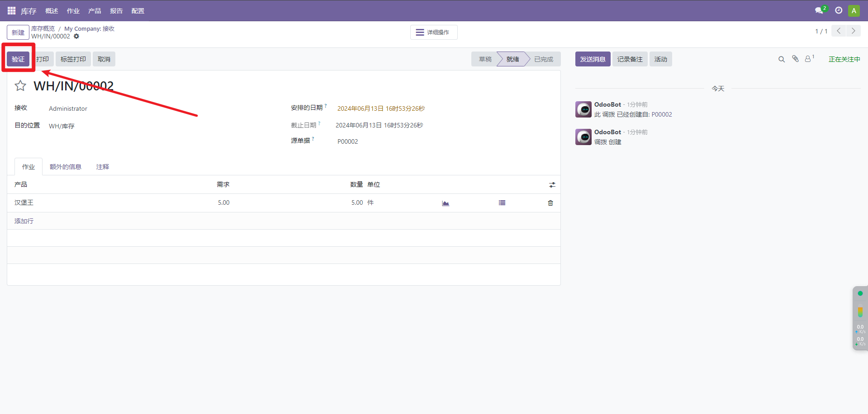
Task: Open forecast graph icon for 汉堡王 row
Action: coord(446,203)
